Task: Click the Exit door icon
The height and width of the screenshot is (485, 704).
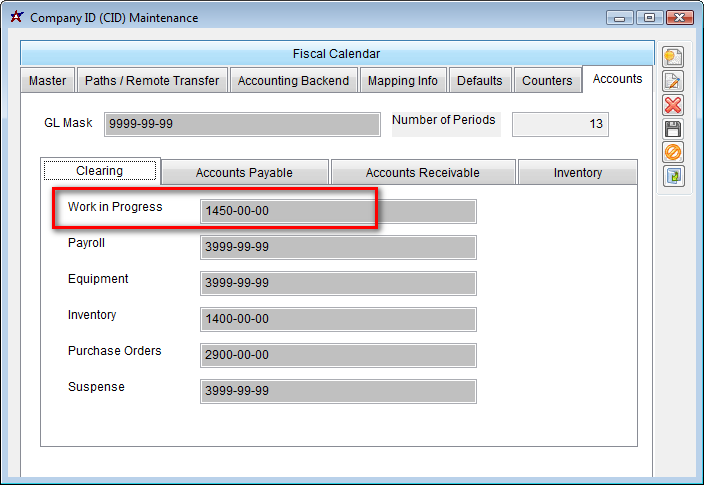Action: pos(673,176)
